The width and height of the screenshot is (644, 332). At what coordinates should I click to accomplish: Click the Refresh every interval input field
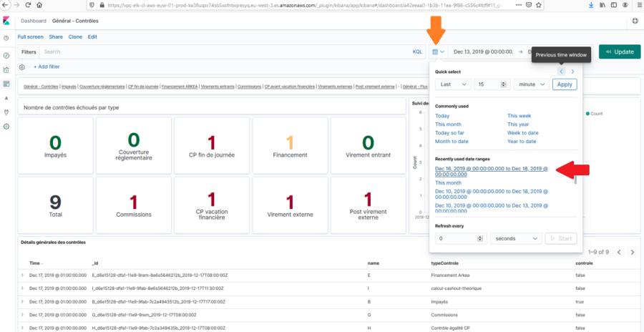click(x=459, y=238)
